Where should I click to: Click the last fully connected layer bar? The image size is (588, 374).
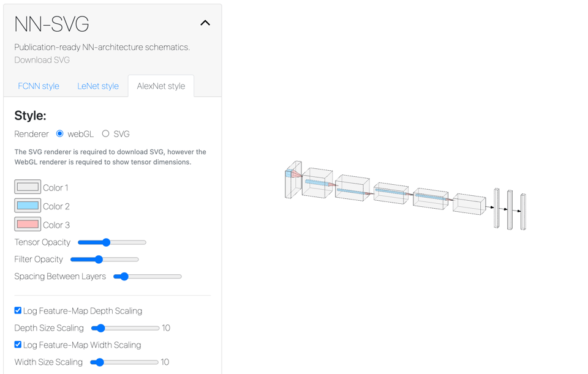pyautogui.click(x=523, y=212)
